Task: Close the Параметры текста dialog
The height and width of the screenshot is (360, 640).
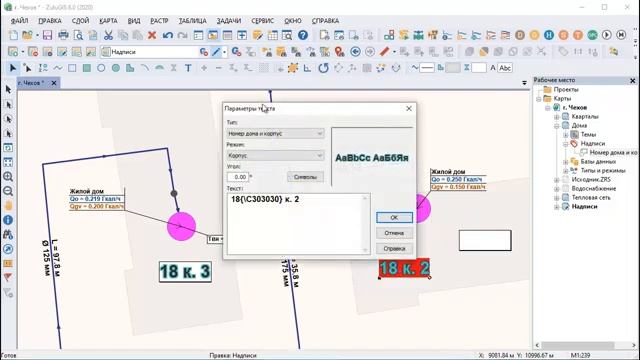Action: pyautogui.click(x=409, y=109)
